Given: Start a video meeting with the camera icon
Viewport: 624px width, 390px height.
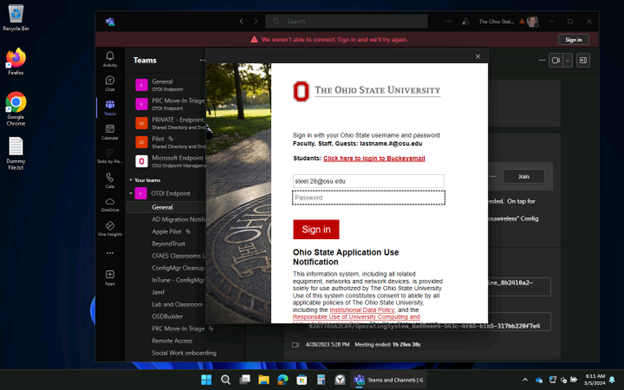Looking at the screenshot, I should [556, 60].
